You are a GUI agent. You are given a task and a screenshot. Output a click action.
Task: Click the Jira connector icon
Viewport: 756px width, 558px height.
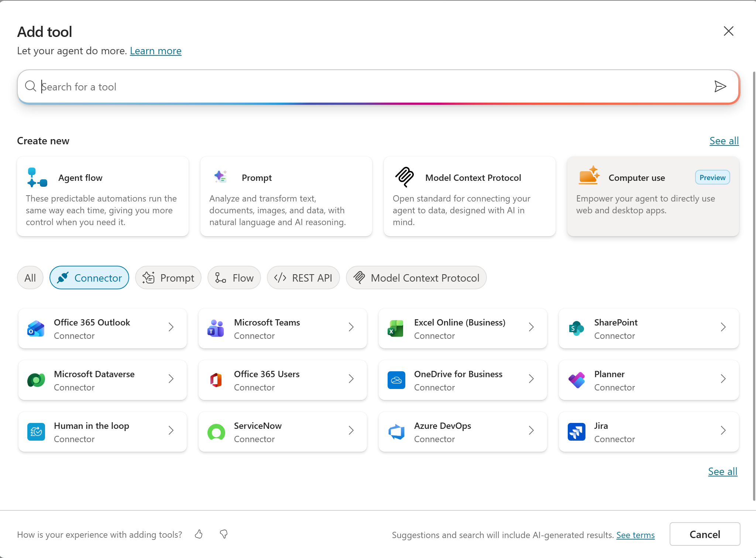[x=576, y=432]
